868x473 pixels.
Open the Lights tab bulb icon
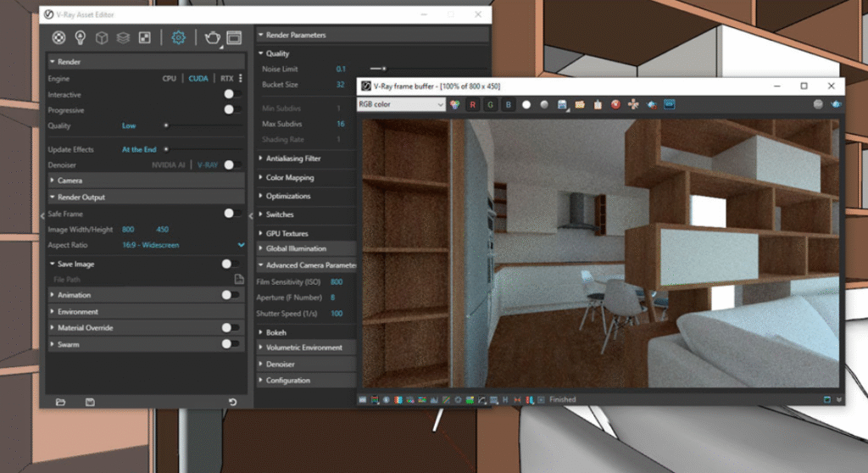[81, 37]
